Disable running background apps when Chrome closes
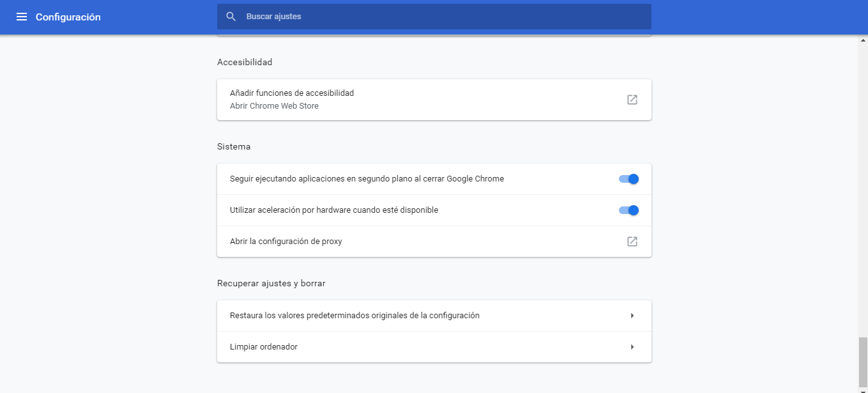Image resolution: width=868 pixels, height=393 pixels. point(628,179)
